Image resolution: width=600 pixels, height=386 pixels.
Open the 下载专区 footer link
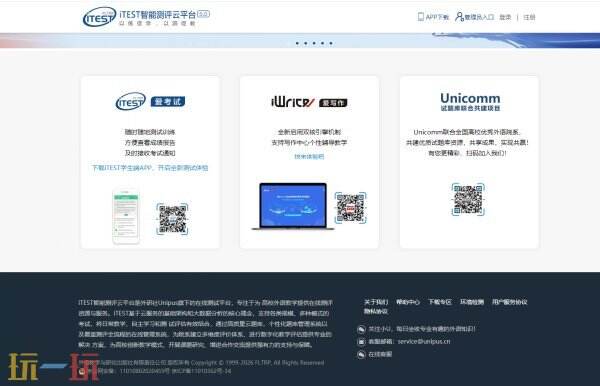click(x=440, y=302)
